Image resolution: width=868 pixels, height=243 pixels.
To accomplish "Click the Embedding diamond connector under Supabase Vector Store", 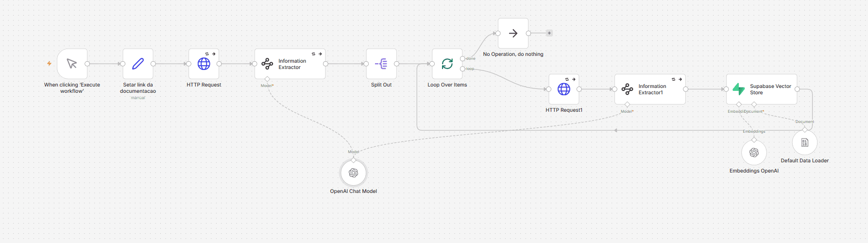I will click(x=739, y=104).
